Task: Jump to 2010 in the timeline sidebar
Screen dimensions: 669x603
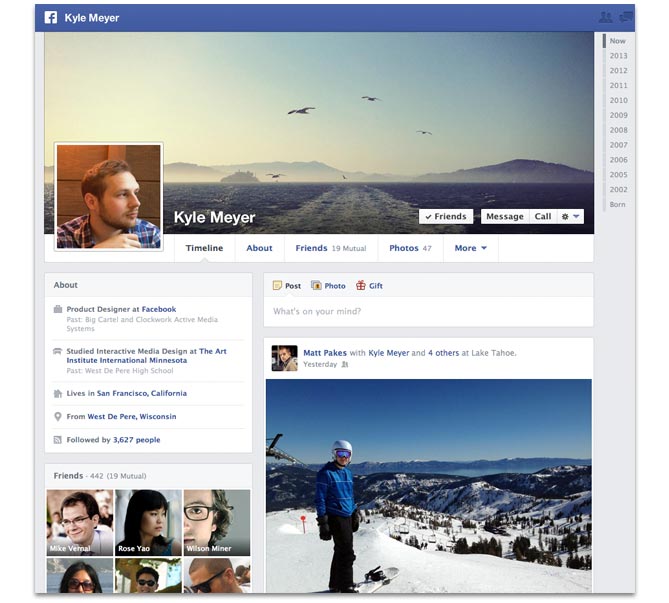Action: (x=618, y=100)
